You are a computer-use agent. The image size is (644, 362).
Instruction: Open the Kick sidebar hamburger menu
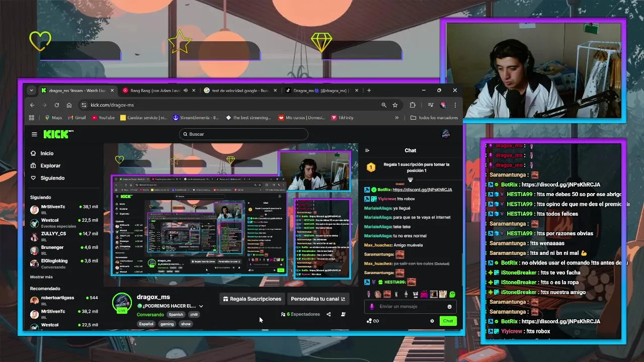34,134
